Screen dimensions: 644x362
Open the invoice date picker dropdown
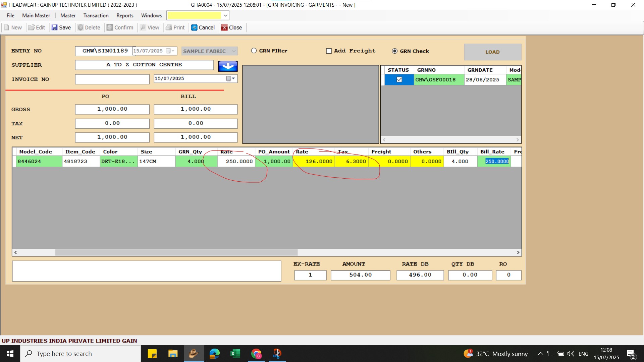pyautogui.click(x=230, y=78)
